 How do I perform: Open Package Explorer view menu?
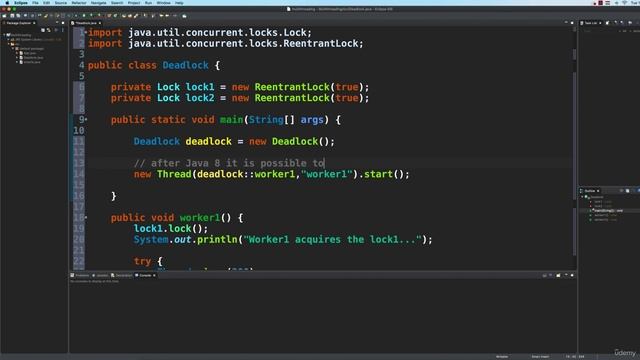pos(62,30)
